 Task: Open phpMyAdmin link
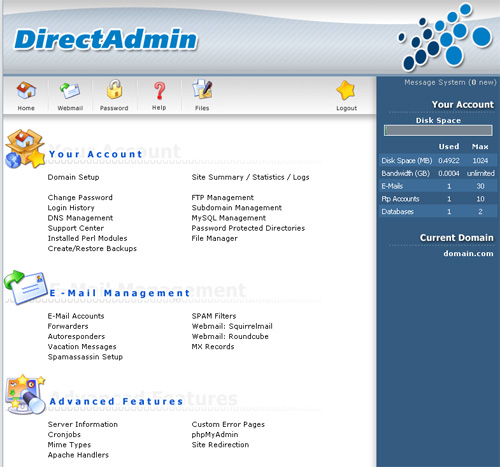215,435
